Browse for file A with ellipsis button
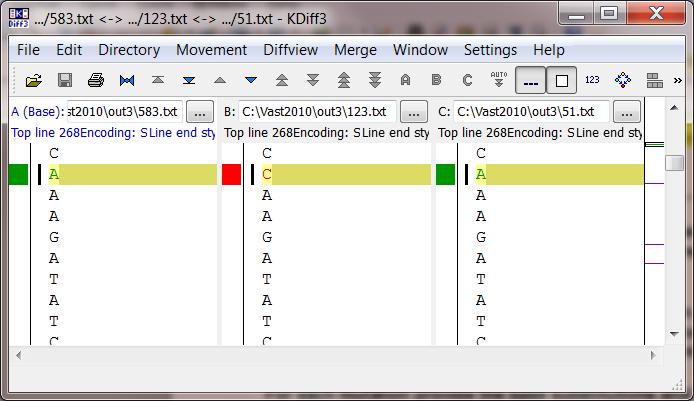The width and height of the screenshot is (694, 401). (200, 112)
